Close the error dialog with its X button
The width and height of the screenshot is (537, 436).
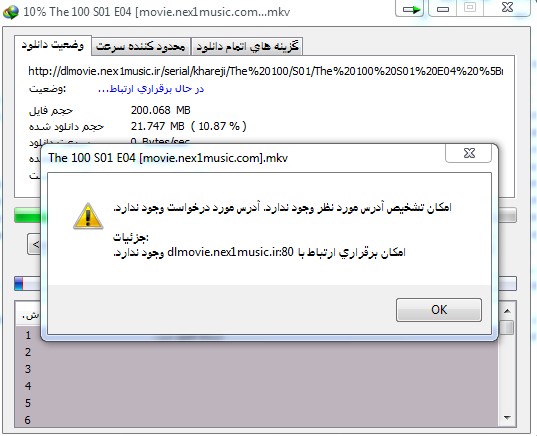point(469,153)
